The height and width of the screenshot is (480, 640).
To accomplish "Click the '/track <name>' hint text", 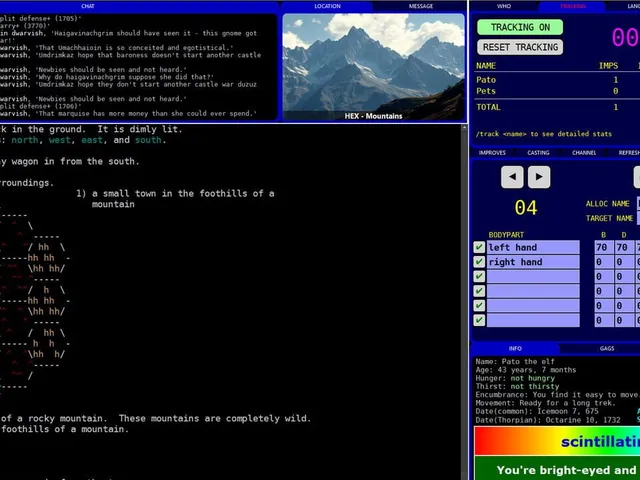I will pos(544,134).
